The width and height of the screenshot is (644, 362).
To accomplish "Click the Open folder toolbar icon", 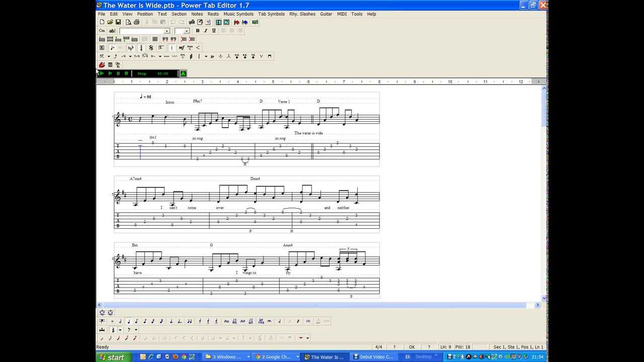I will (x=110, y=22).
